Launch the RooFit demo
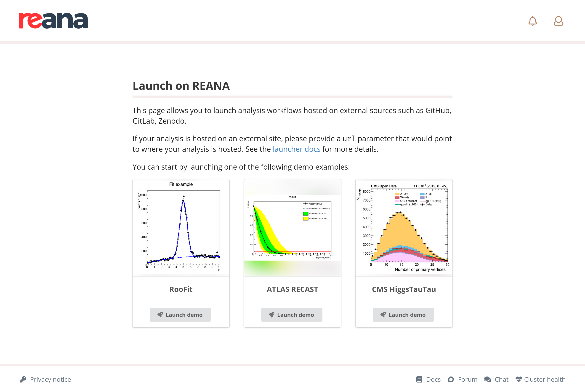The width and height of the screenshot is (585, 392). tap(180, 315)
